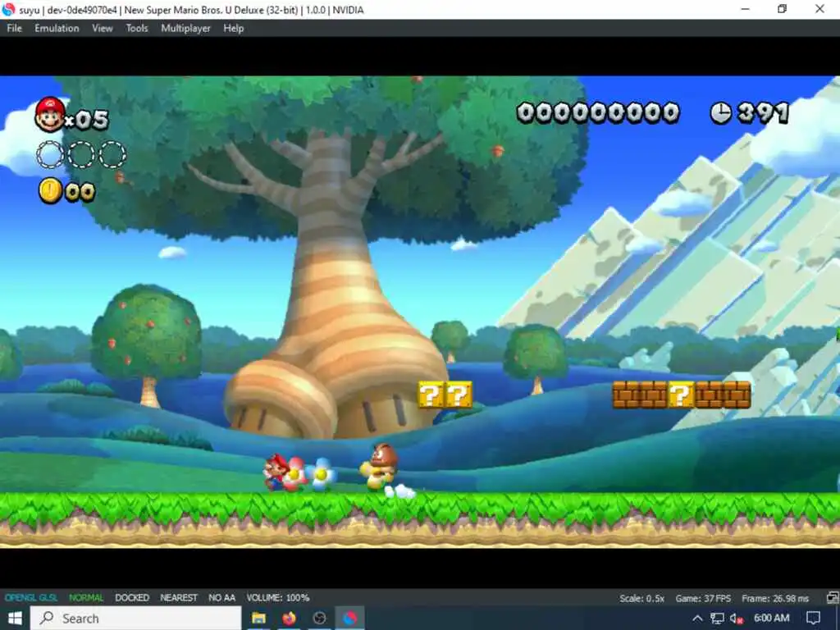840x630 pixels.
Task: Click the Frame: 26.98 ms status text
Action: coord(775,598)
